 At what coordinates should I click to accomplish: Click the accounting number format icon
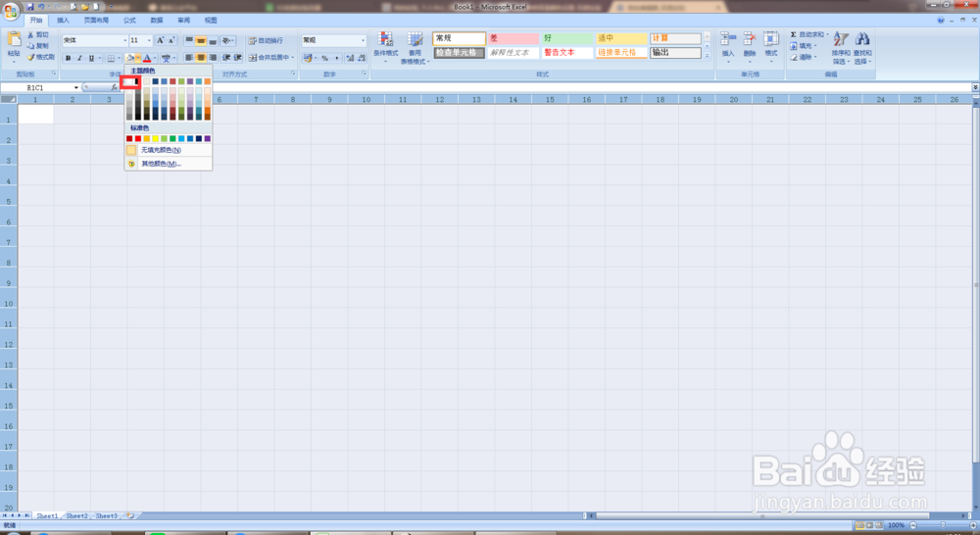click(x=308, y=58)
